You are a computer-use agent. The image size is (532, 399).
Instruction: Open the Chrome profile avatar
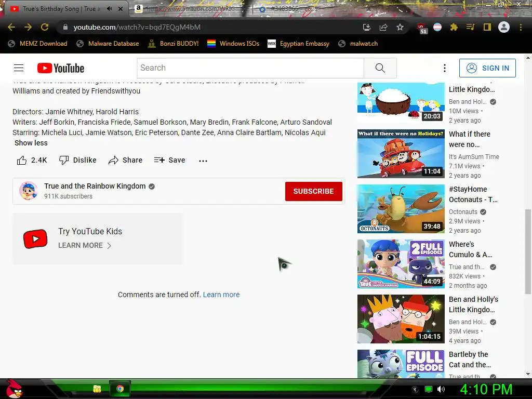click(504, 27)
